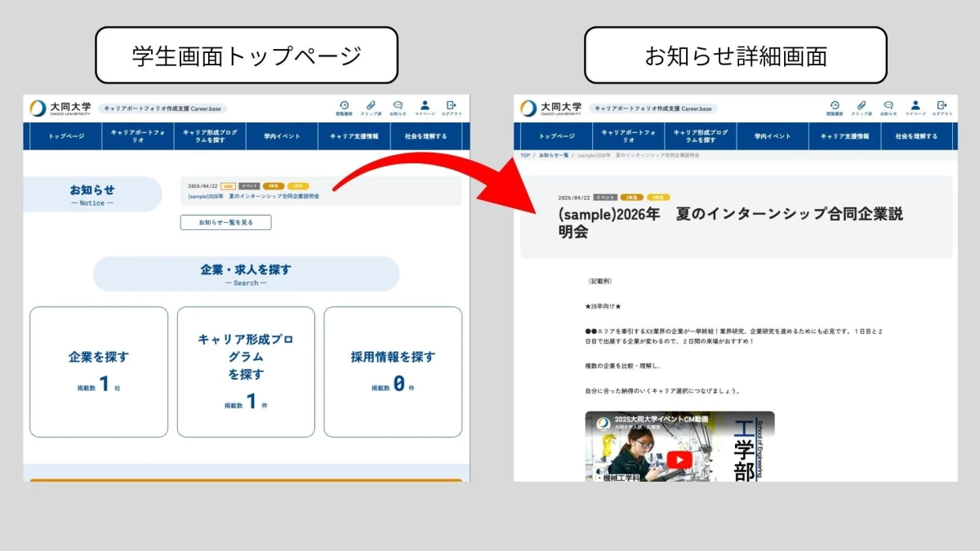Open the 社会を理解する navigation item
980x551 pixels.
tap(425, 136)
